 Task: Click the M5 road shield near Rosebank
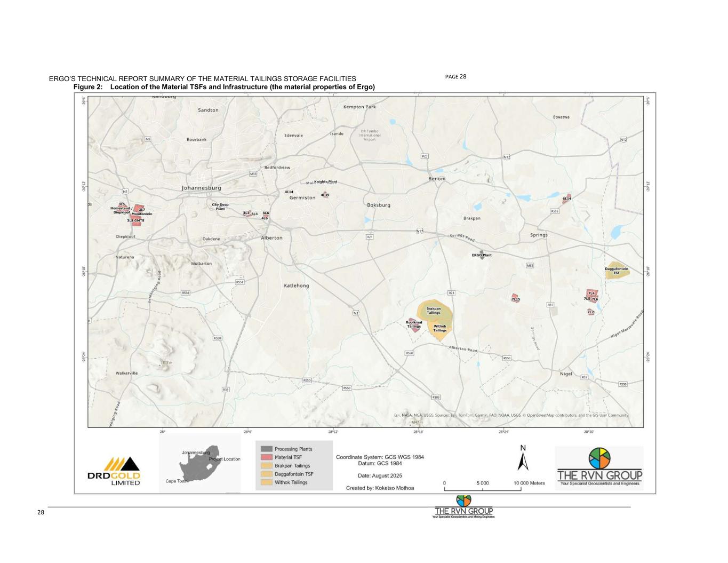coord(148,139)
